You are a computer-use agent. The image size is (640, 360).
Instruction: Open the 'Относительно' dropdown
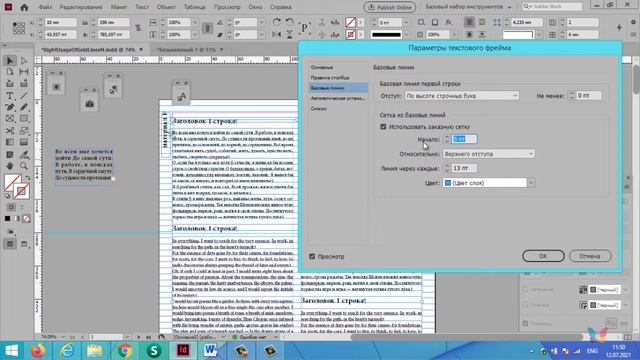[x=489, y=154]
